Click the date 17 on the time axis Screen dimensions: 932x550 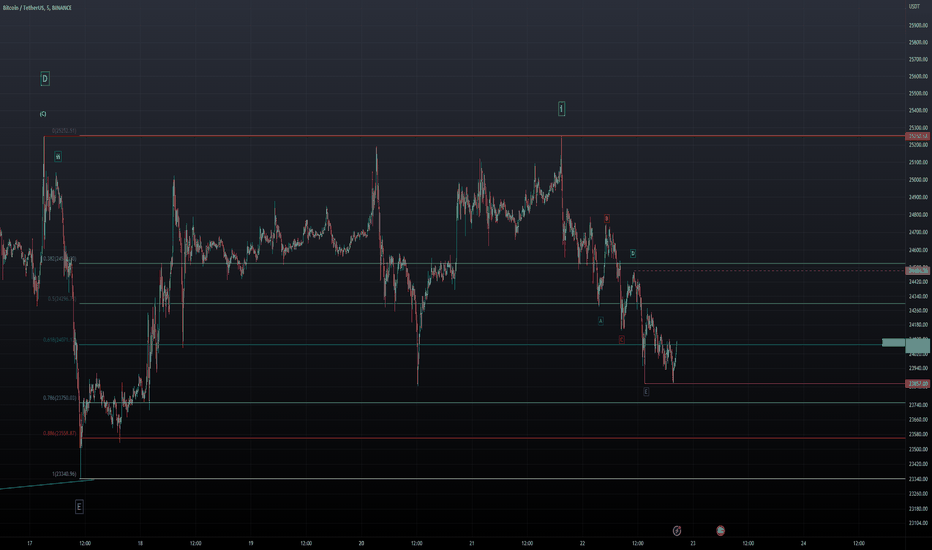click(30, 543)
